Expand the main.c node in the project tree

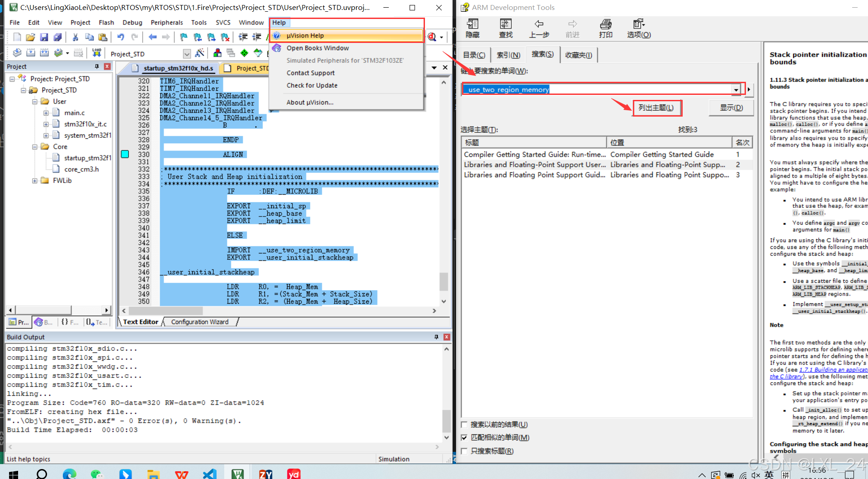[46, 113]
